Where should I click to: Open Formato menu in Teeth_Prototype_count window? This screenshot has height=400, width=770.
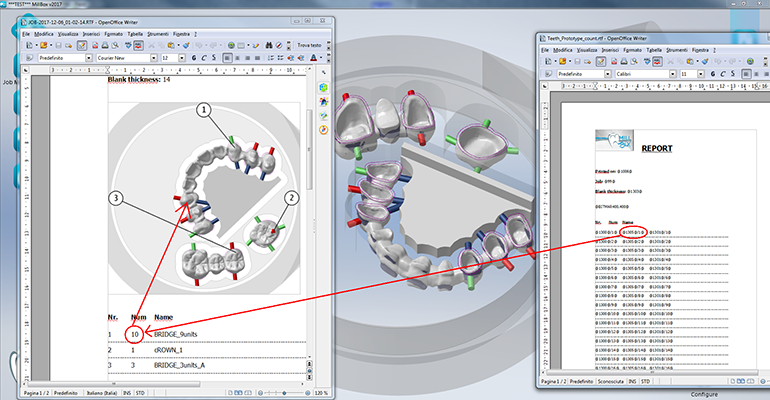[632, 50]
